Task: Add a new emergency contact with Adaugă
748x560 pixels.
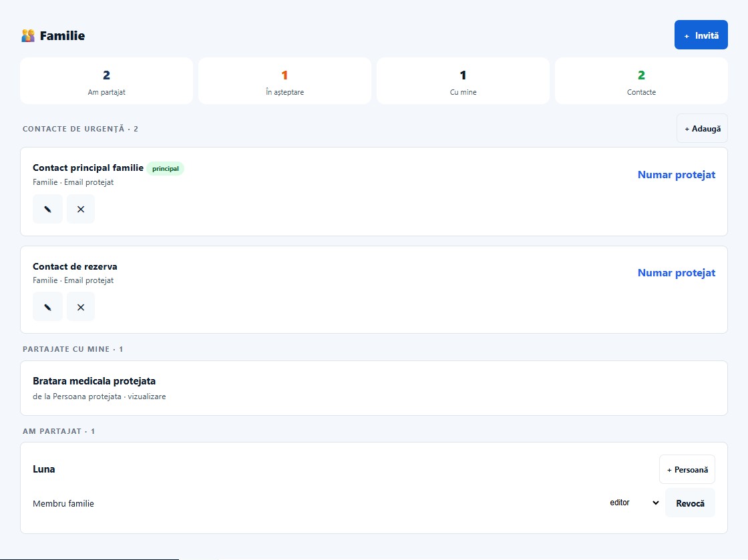Action: 702,128
